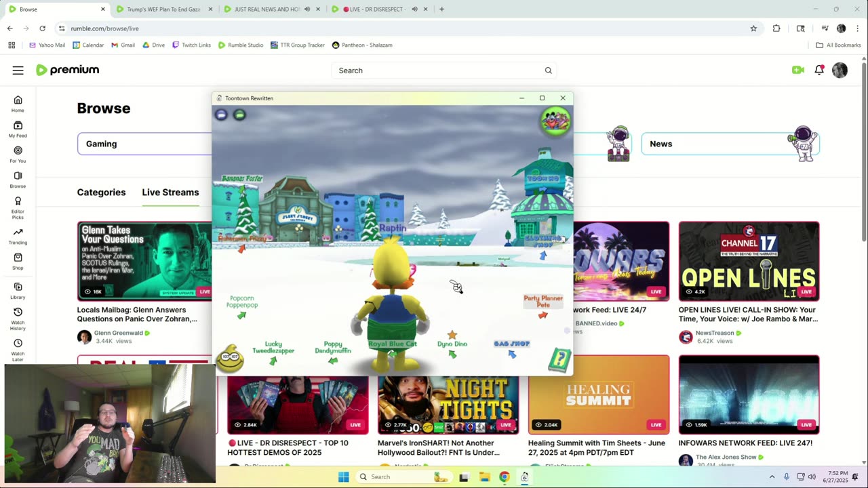The width and height of the screenshot is (868, 488).
Task: Select the Dyno Dino nametag
Action: (x=452, y=344)
